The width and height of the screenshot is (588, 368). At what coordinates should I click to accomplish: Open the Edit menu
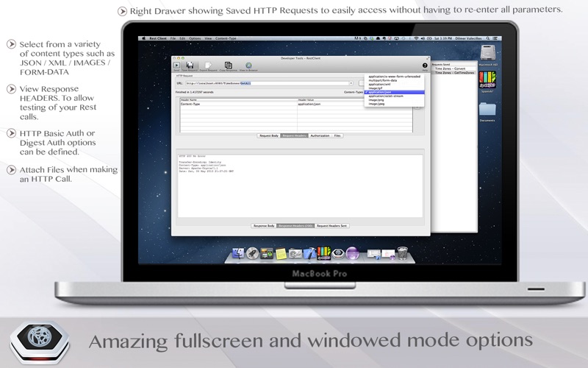[182, 38]
